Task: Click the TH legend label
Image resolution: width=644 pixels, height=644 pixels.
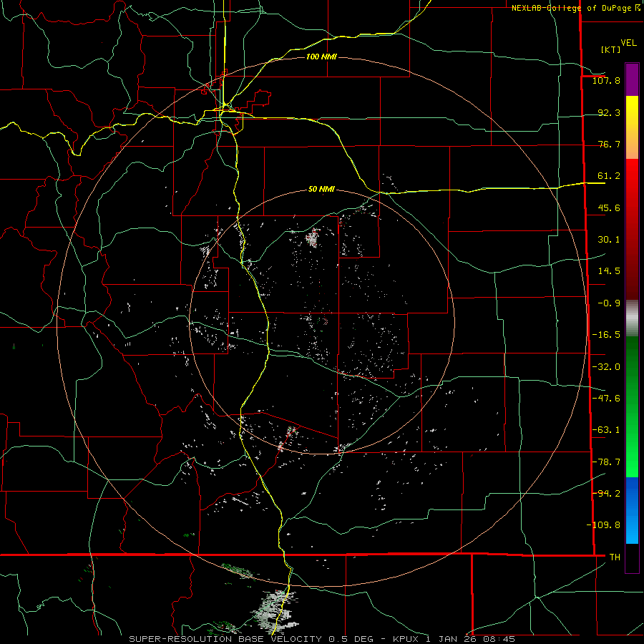Action: click(x=615, y=557)
